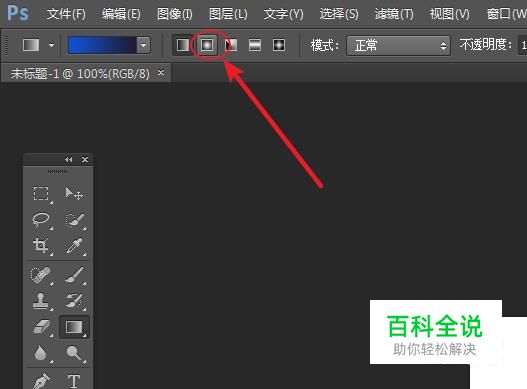Select the Crop tool

click(41, 245)
